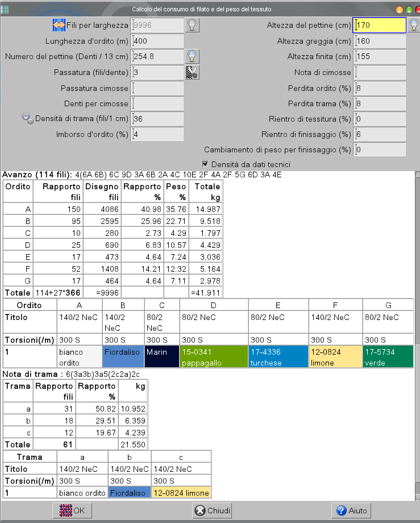
Task: Click the Lunghezza d'ordito field
Action: coord(157,41)
